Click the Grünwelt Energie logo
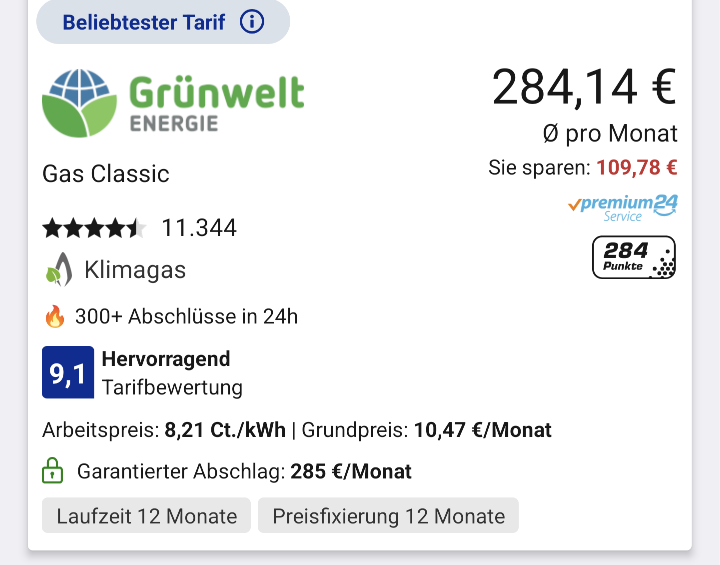The image size is (720, 565). 173,103
